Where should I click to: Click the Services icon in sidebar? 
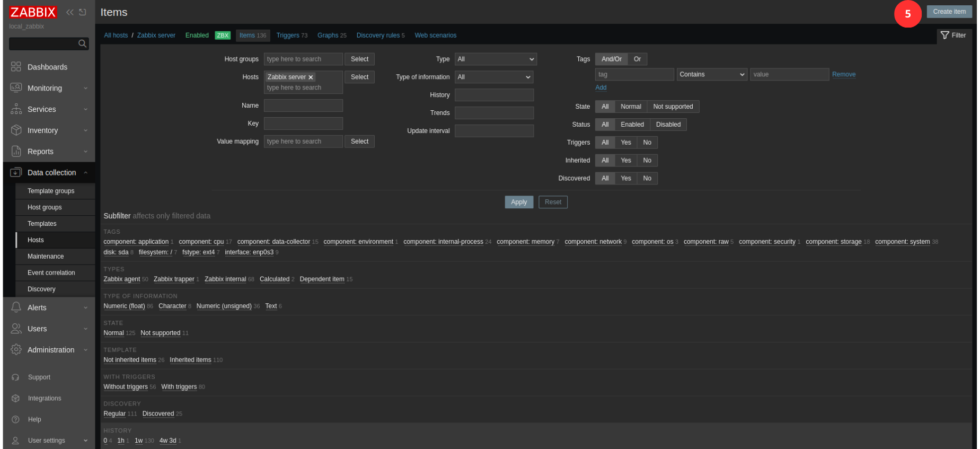pos(16,109)
